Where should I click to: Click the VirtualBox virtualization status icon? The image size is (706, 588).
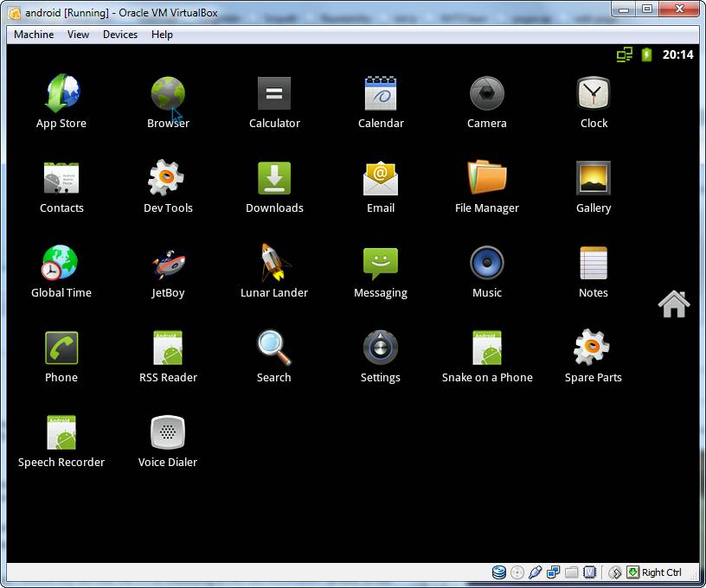(x=589, y=572)
